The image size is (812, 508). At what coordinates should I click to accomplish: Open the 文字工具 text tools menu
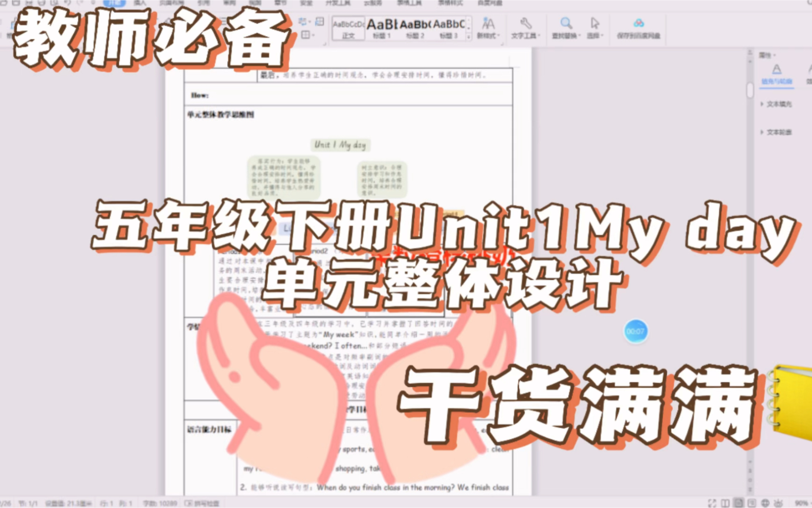(525, 36)
